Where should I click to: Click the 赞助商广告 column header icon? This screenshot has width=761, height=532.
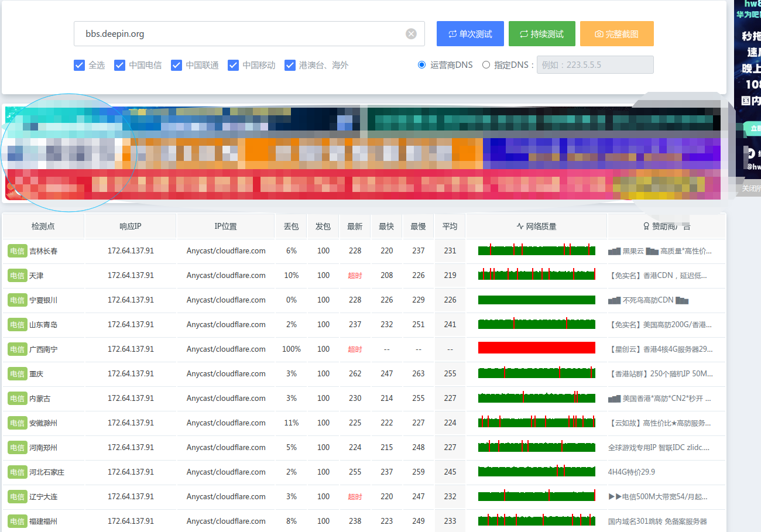(646, 226)
